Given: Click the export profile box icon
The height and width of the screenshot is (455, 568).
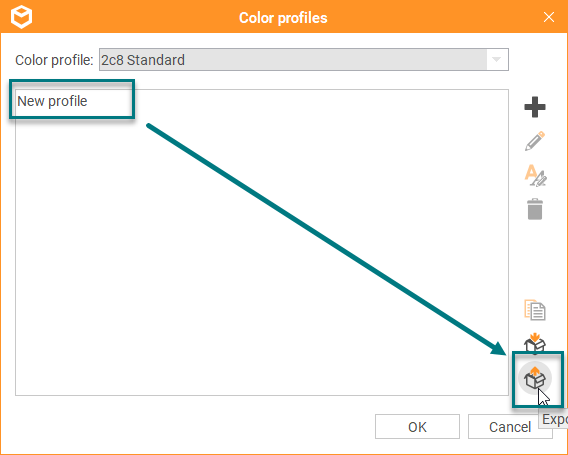Looking at the screenshot, I should tap(535, 378).
